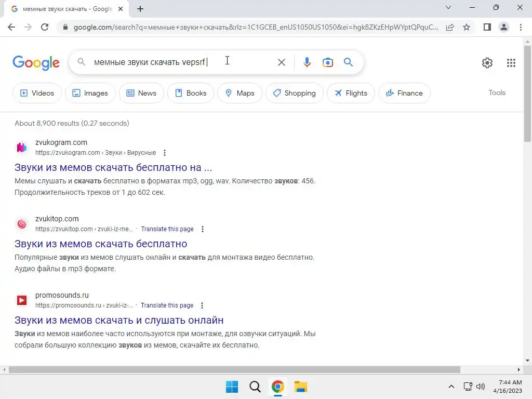The width and height of the screenshot is (532, 399).
Task: Reload the current page
Action: click(45, 27)
